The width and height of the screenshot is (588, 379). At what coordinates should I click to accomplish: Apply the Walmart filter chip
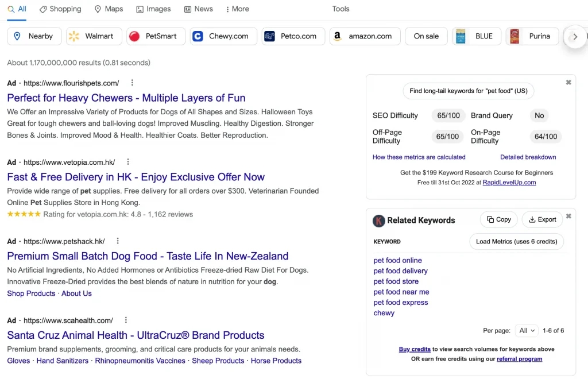click(94, 36)
